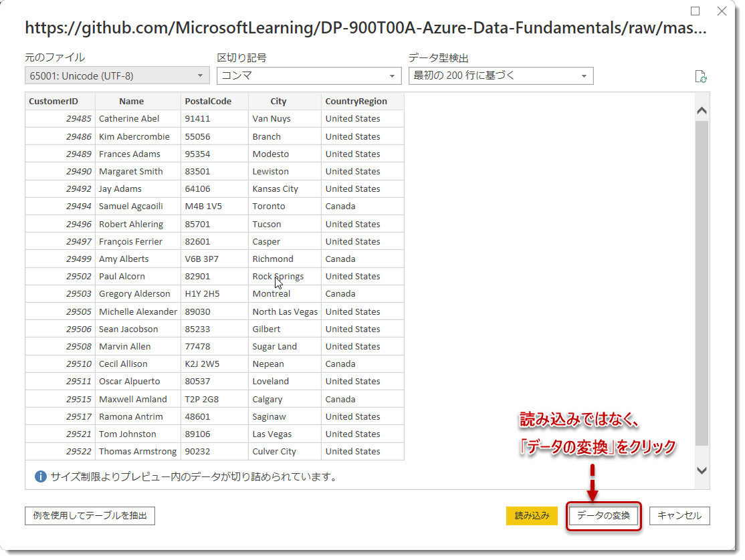Select the CountryRegion column header
745x560 pixels.
[x=363, y=101]
